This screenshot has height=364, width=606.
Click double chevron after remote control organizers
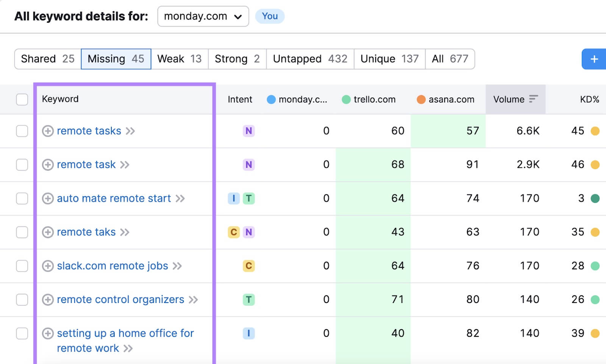tap(193, 300)
